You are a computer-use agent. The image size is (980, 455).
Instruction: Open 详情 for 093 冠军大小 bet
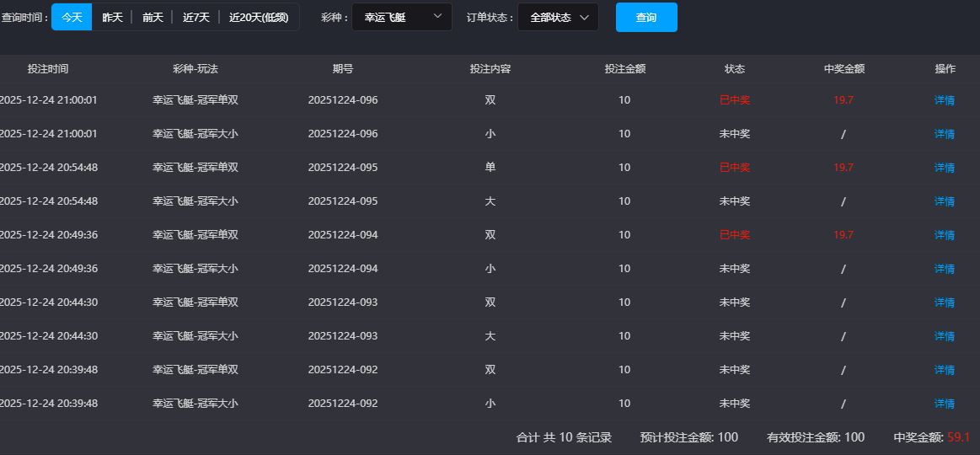point(944,336)
